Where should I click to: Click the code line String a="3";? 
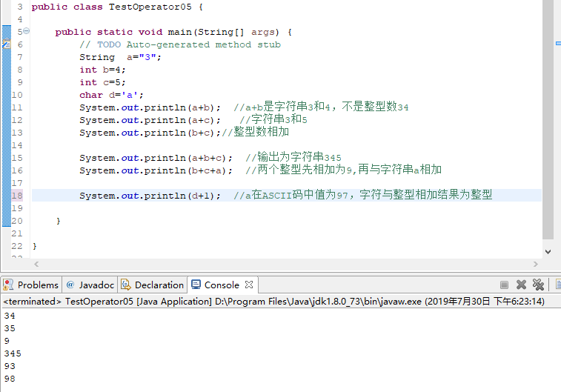[121, 57]
